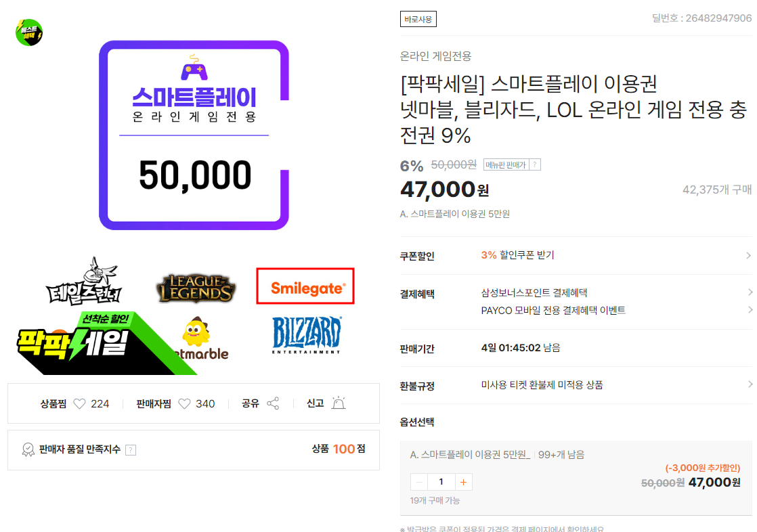Click the 6% discount rate text
This screenshot has height=532, width=757.
(x=411, y=166)
